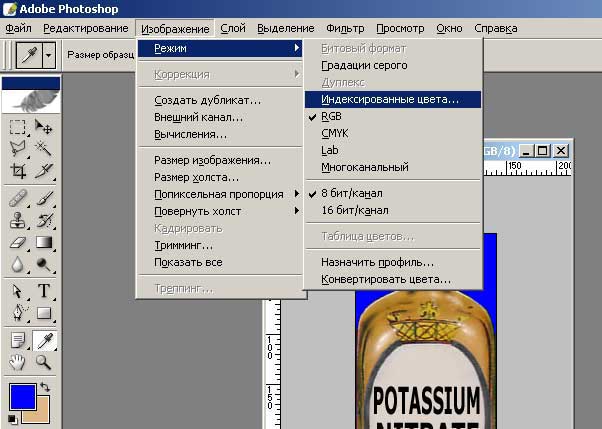Image resolution: width=602 pixels, height=429 pixels.
Task: Choose Создать дубликат command
Action: 207,100
